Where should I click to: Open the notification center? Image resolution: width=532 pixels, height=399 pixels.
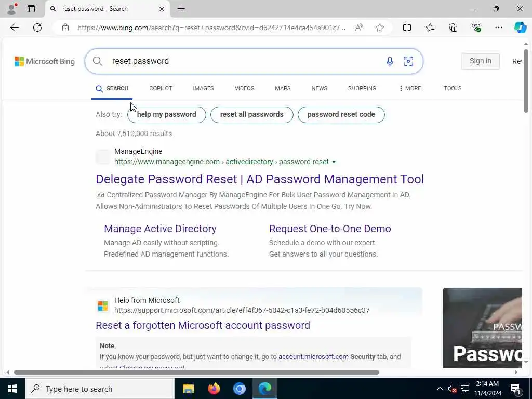click(516, 389)
